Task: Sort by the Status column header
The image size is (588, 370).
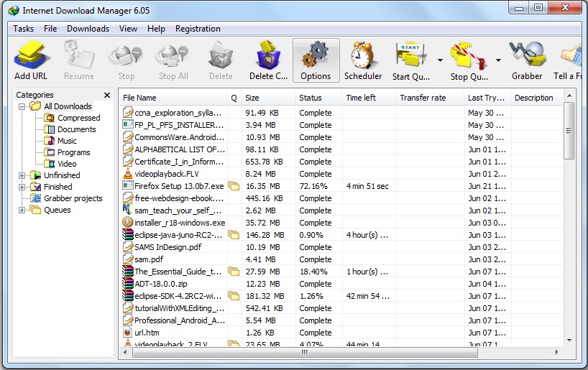Action: point(318,98)
